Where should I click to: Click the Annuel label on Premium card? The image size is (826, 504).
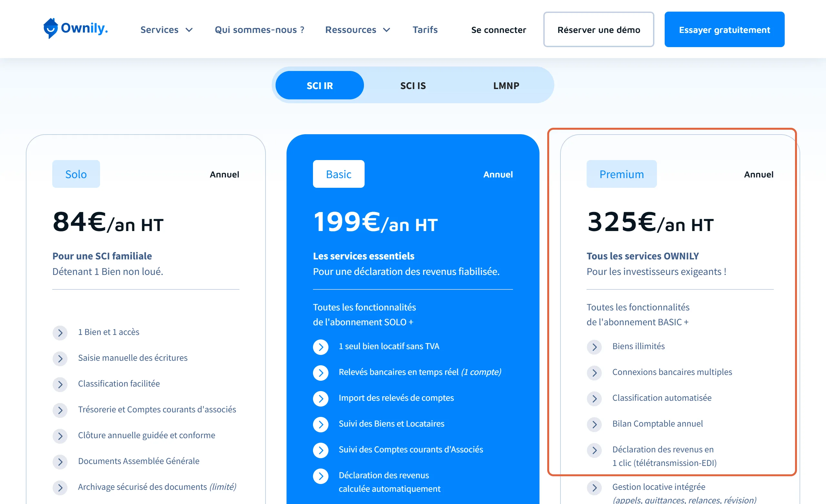click(x=759, y=174)
